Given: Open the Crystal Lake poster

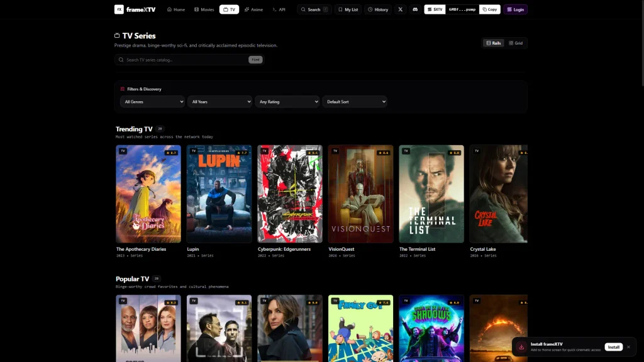Looking at the screenshot, I should click(x=499, y=194).
